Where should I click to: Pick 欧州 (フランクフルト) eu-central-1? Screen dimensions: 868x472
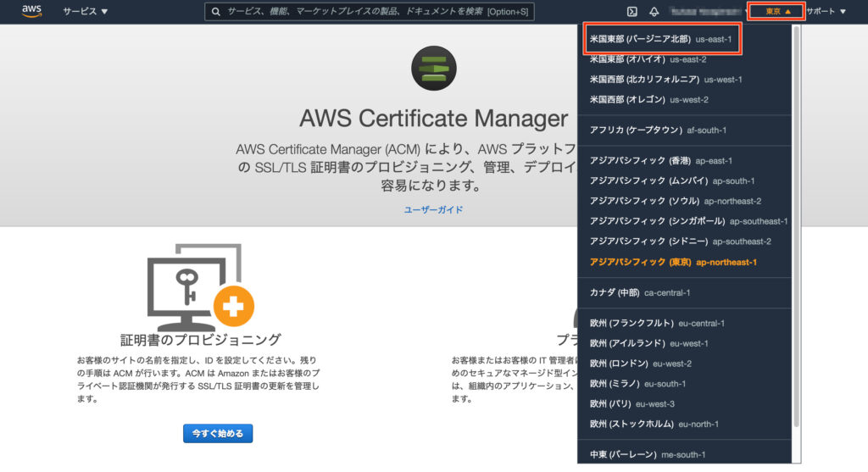(657, 323)
